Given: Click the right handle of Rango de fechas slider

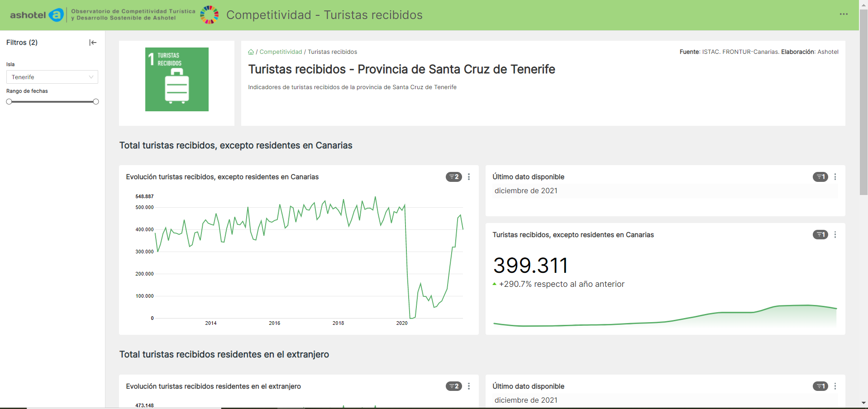Looking at the screenshot, I should click(96, 102).
